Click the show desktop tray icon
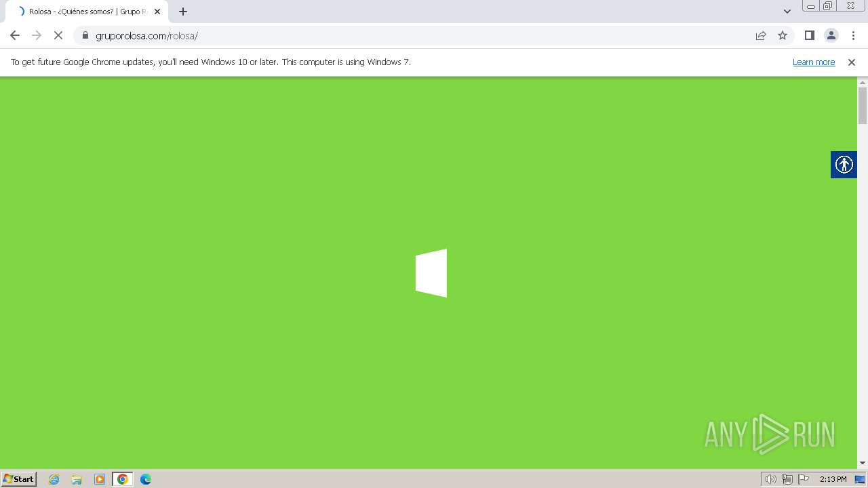868x488 pixels. (x=860, y=479)
